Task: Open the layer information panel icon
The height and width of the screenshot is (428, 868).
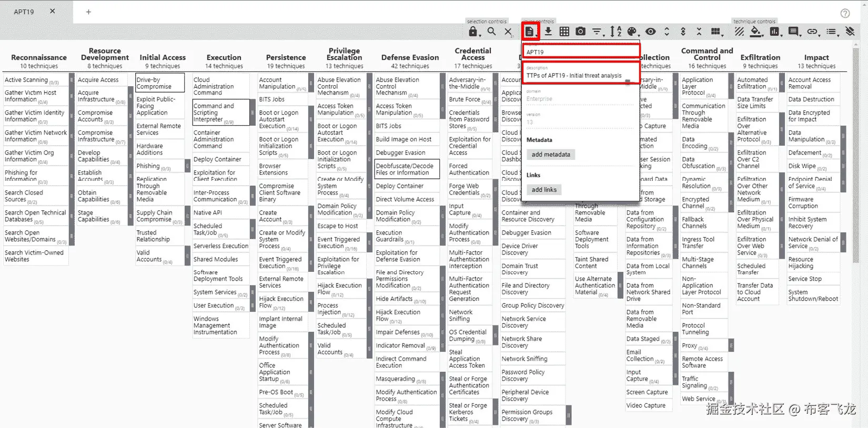Action: click(x=530, y=32)
